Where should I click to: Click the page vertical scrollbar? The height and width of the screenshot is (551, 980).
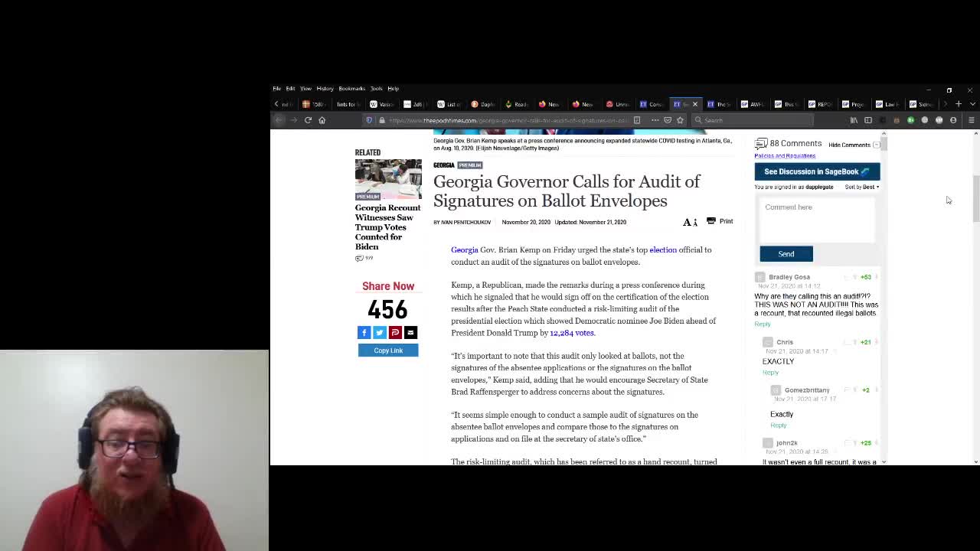975,199
